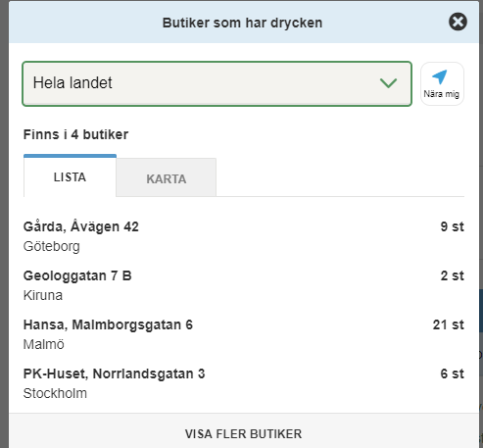Close the Butiker som har drycken dialog
This screenshot has width=483, height=448.
pos(458,22)
